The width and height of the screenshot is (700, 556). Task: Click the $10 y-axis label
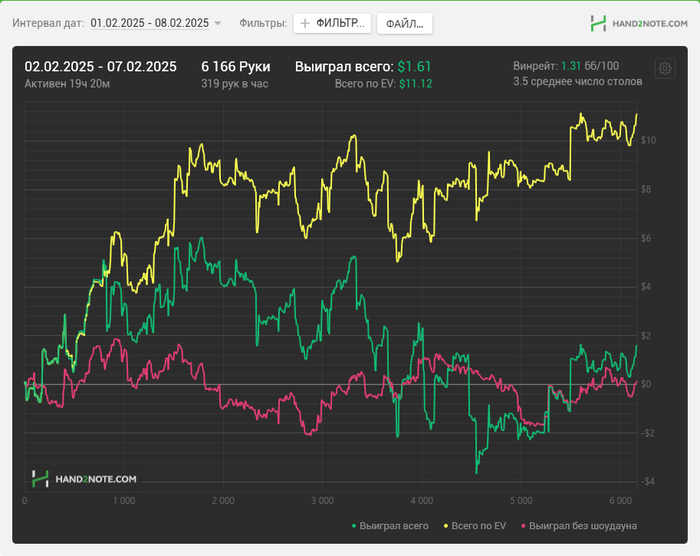(x=648, y=140)
